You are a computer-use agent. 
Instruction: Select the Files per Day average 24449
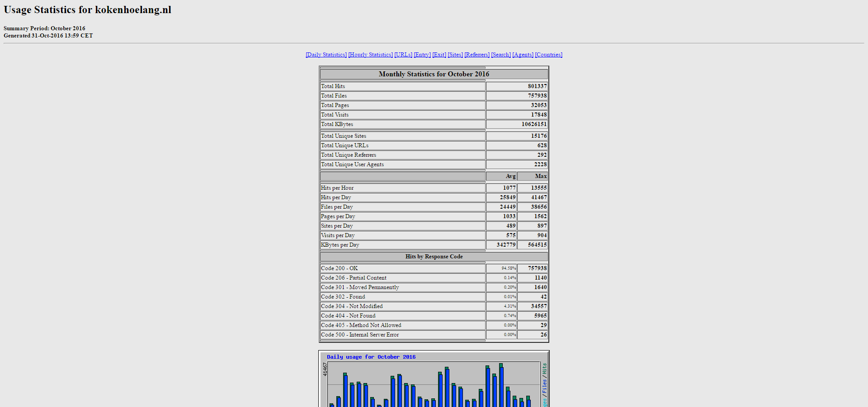[508, 207]
